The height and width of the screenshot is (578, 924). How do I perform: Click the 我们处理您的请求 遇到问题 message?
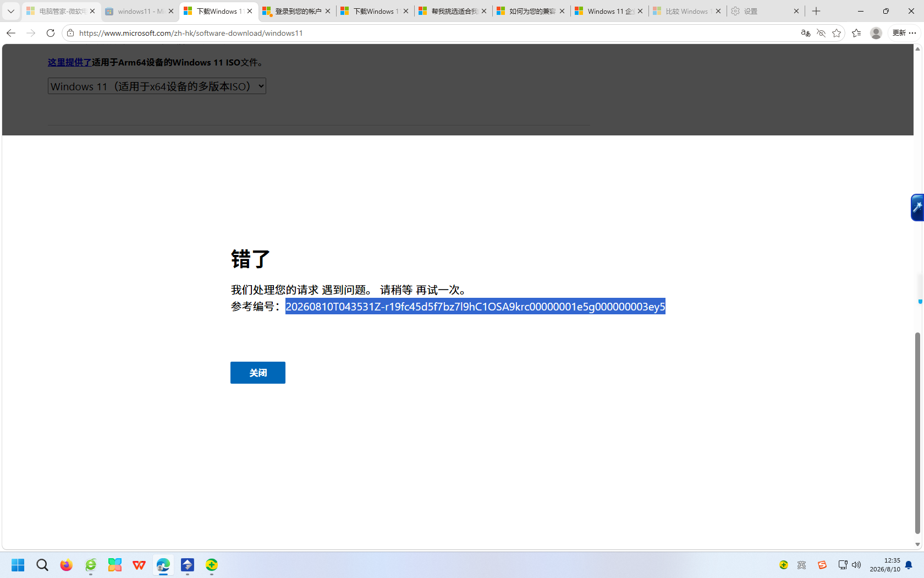click(x=350, y=290)
